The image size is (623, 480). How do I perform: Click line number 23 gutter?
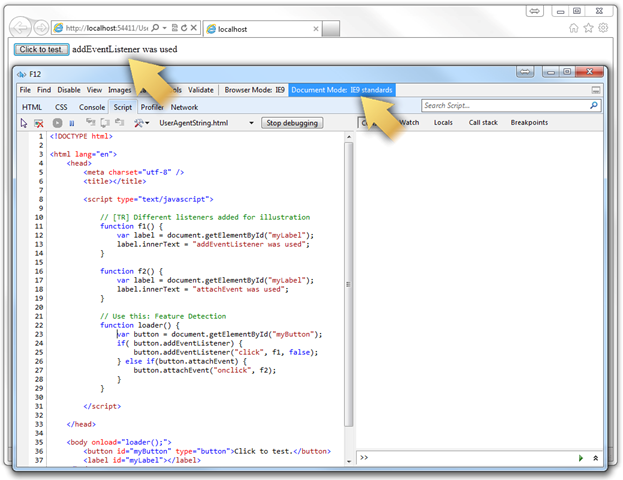[x=39, y=335]
